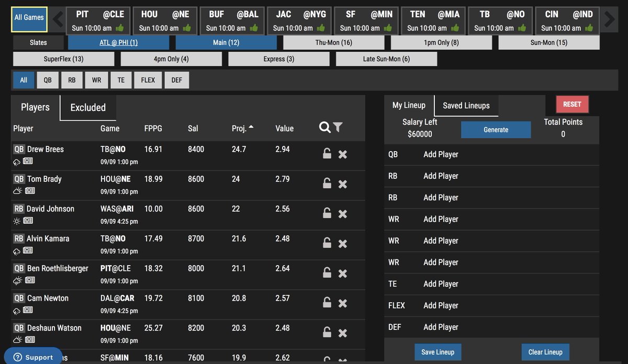Open the news icon for David Johnson
The width and height of the screenshot is (628, 364).
tap(28, 221)
